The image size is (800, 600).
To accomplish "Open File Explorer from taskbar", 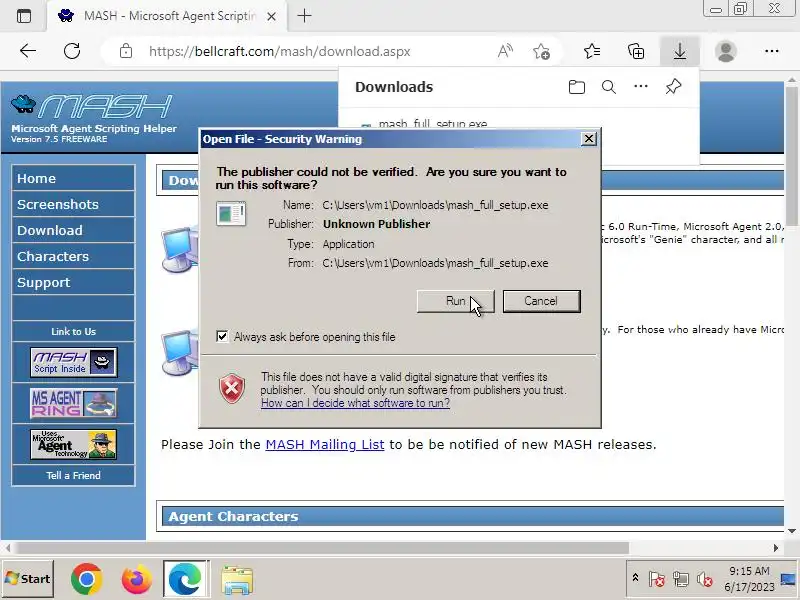I will pos(237,580).
